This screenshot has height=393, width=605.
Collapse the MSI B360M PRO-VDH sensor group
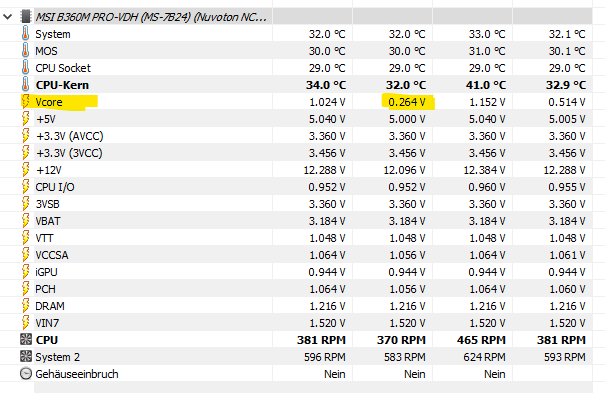coord(8,17)
